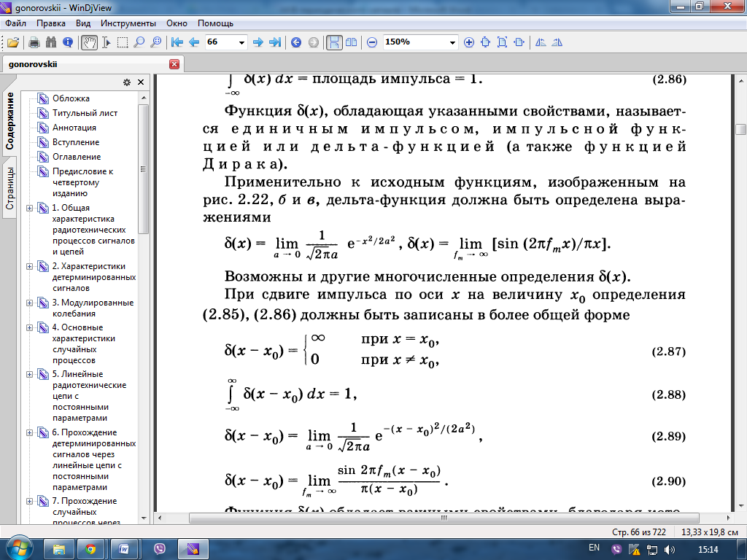
Task: Open Microsoft Word from the taskbar
Action: click(x=124, y=550)
